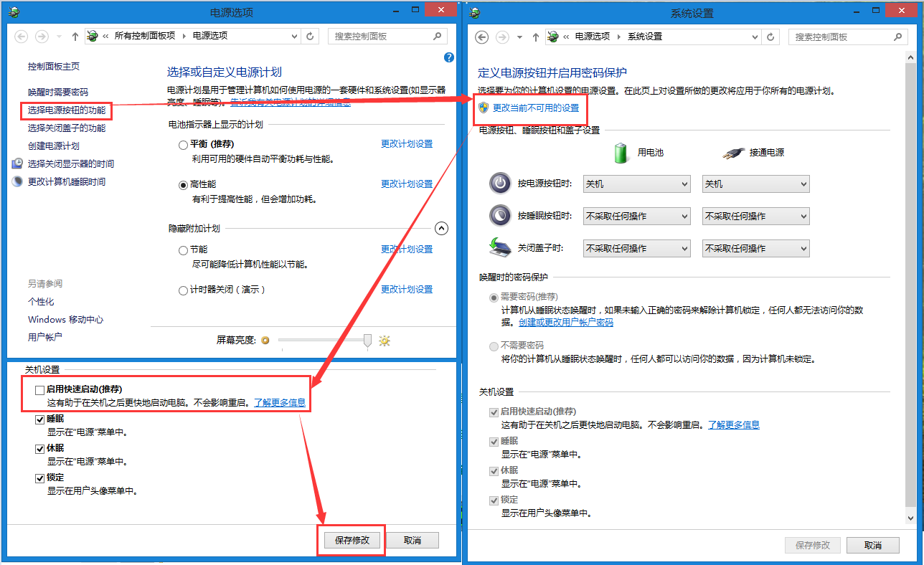
Task: Uncheck the 休眠 checkbox in left panel
Action: coord(40,449)
